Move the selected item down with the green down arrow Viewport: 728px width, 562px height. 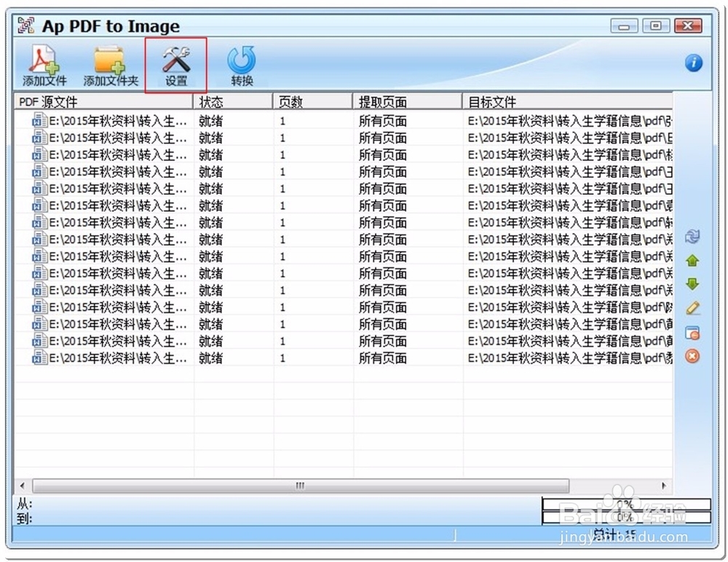click(x=692, y=284)
